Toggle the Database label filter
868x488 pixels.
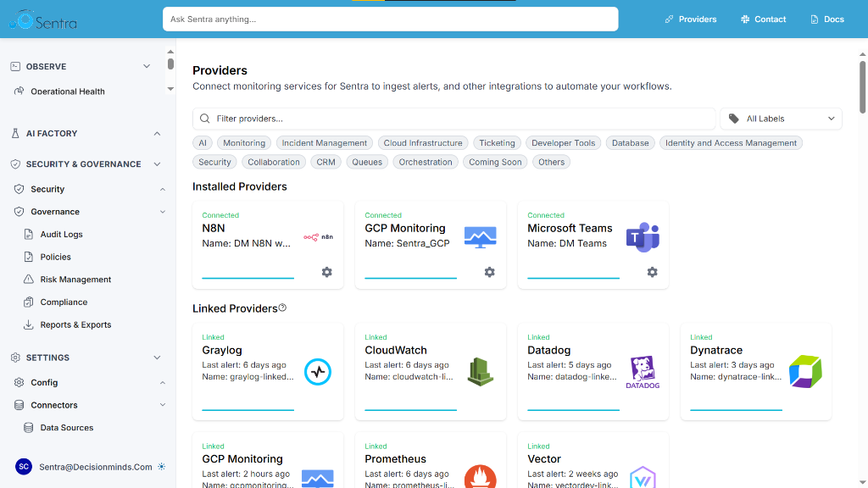tap(631, 142)
